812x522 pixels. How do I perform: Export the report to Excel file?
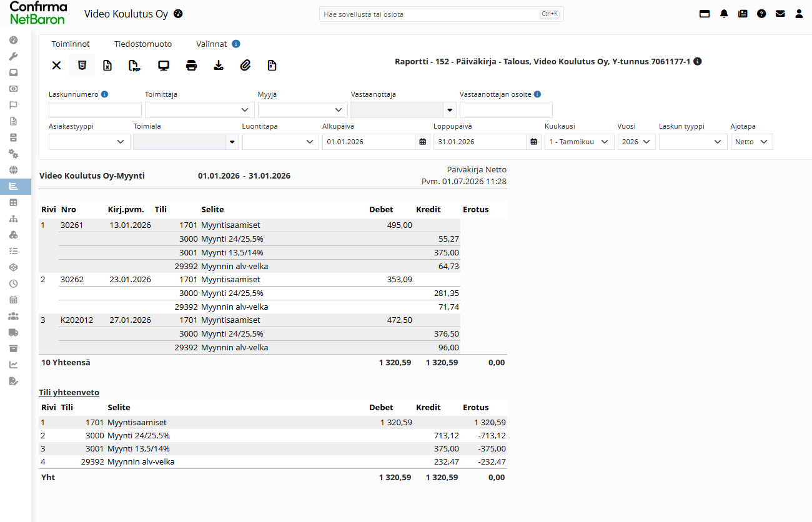(107, 66)
